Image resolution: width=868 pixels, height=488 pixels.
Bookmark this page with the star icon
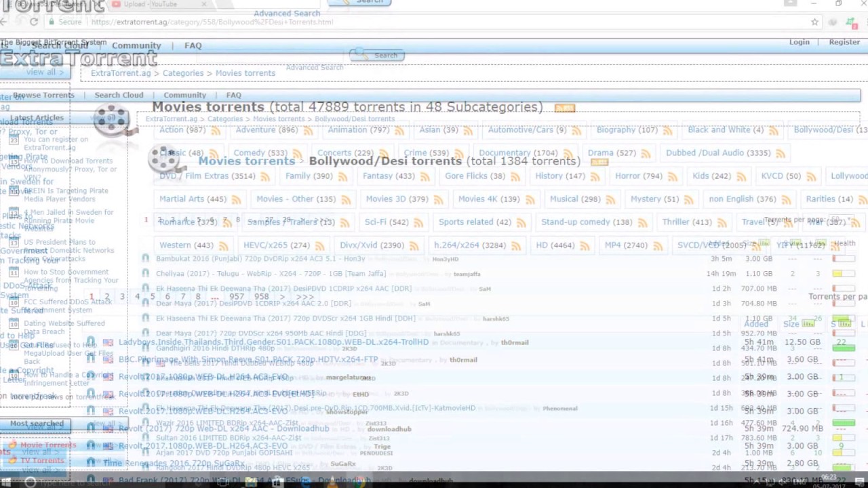click(x=814, y=22)
